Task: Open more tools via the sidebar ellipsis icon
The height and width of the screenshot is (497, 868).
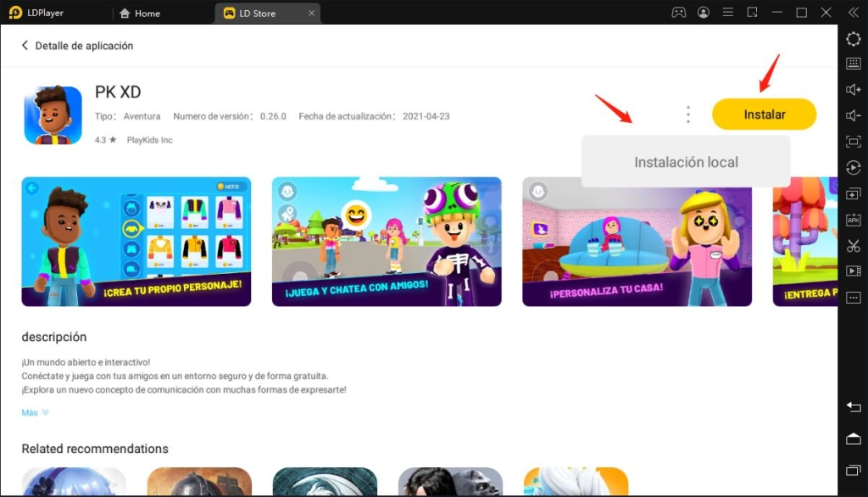Action: point(853,298)
